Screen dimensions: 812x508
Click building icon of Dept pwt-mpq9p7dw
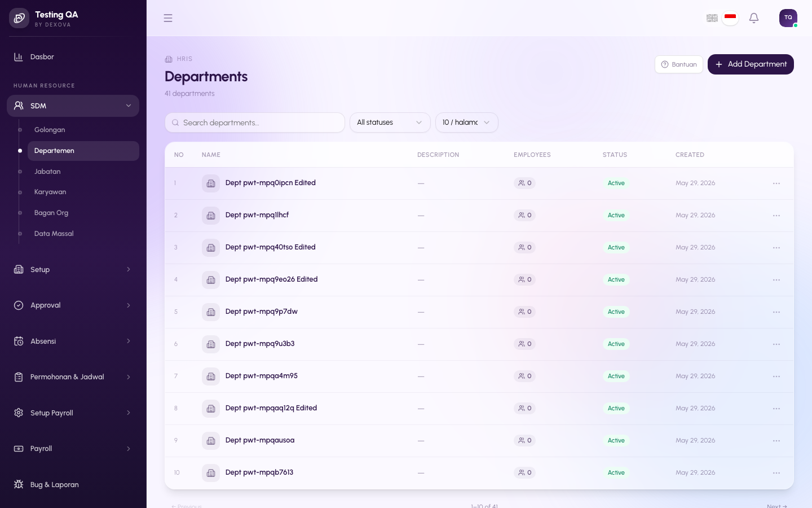tap(211, 312)
